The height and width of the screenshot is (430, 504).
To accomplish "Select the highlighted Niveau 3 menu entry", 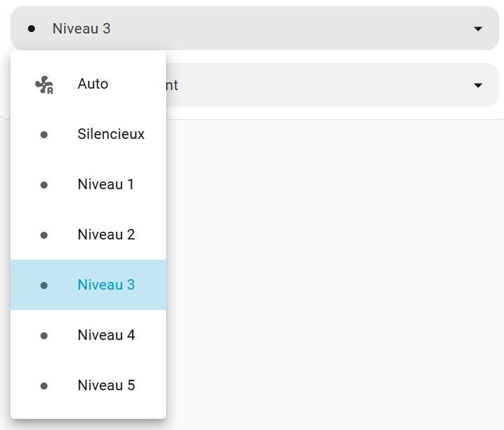I will pos(106,286).
